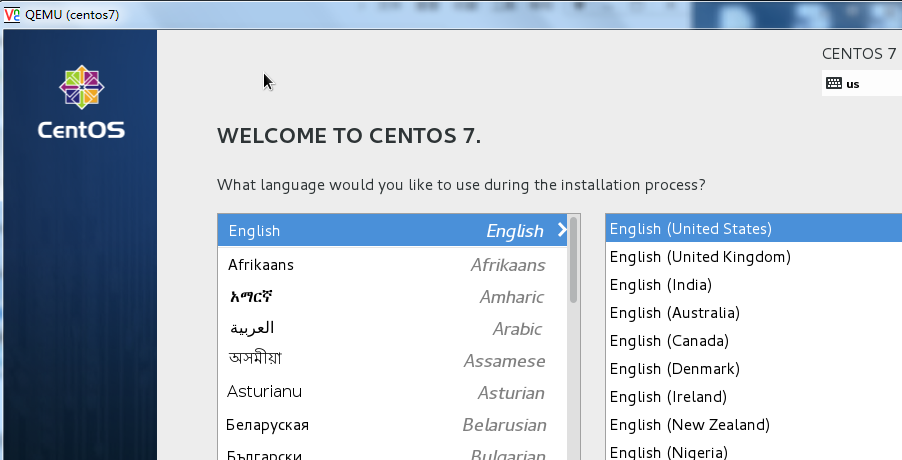Click the arrow chevron on English row
This screenshot has height=460, width=902.
coord(562,230)
